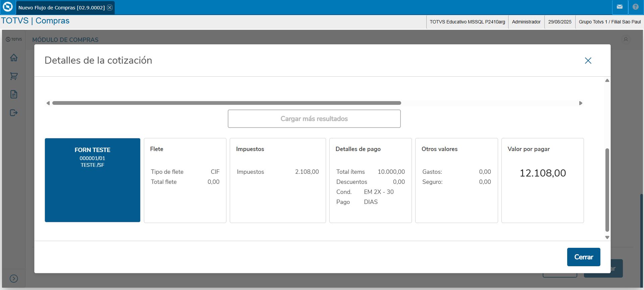The height and width of the screenshot is (290, 644).
Task: Click TOTVS Educativo MSSQL P2410arg environment label
Action: click(x=467, y=22)
